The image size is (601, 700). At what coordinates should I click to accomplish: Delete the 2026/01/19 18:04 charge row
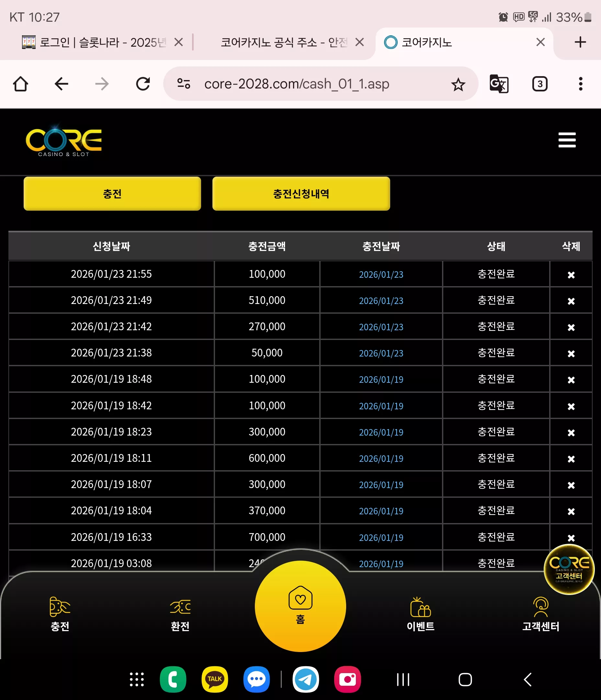[x=571, y=511]
